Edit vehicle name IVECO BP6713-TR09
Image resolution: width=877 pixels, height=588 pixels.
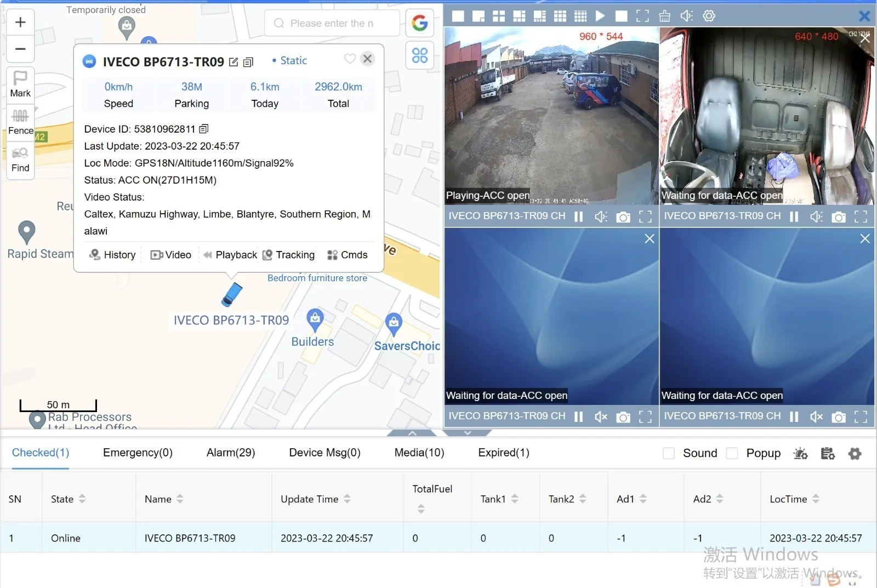click(234, 62)
